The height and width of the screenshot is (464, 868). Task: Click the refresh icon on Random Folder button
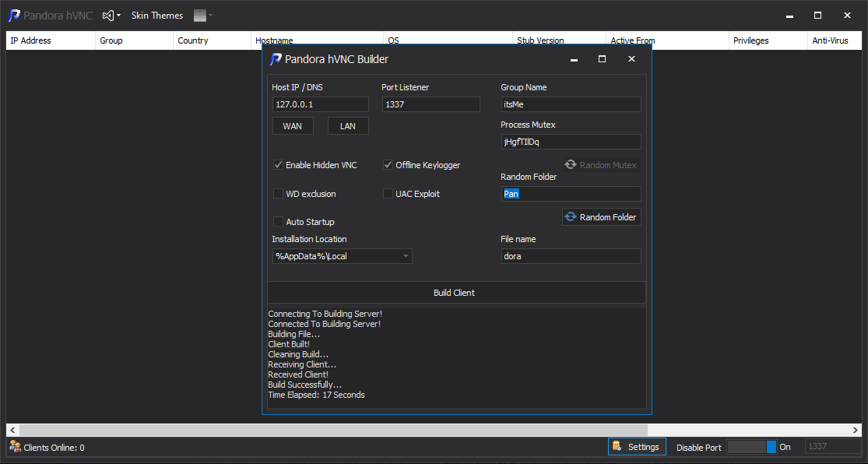click(x=571, y=217)
